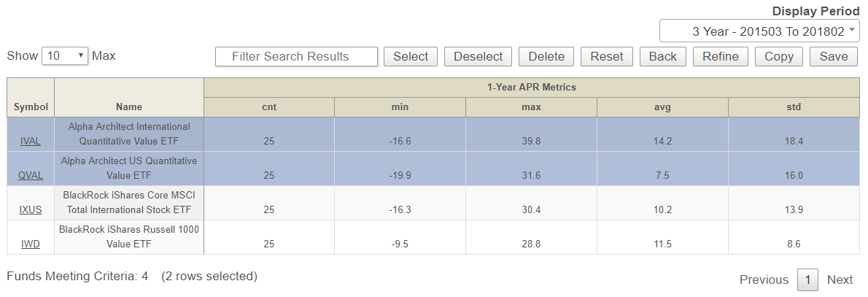Click the Filter Search Results field

[x=296, y=56]
